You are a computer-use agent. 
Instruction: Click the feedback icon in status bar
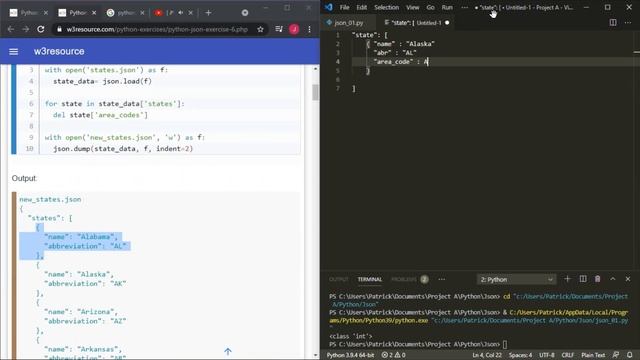[616, 355]
